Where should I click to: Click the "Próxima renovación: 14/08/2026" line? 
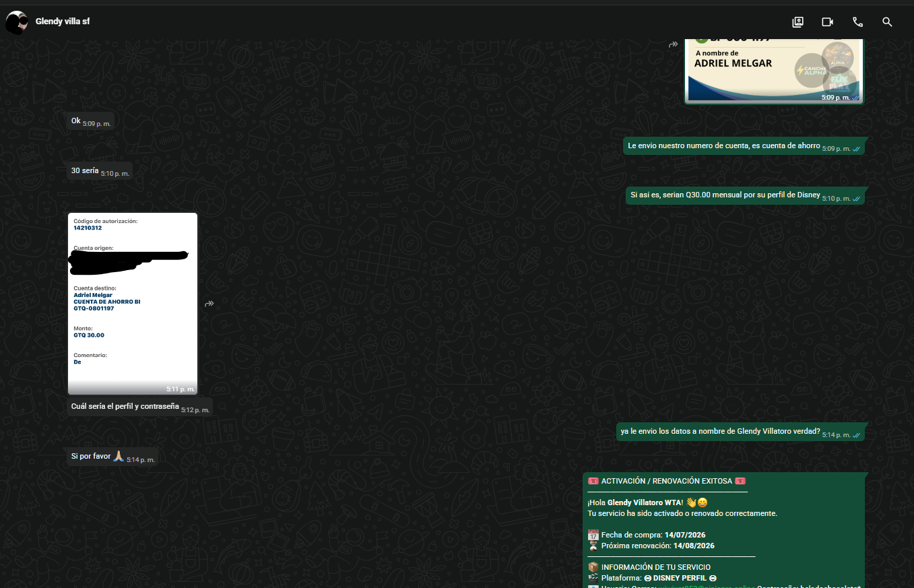(651, 546)
